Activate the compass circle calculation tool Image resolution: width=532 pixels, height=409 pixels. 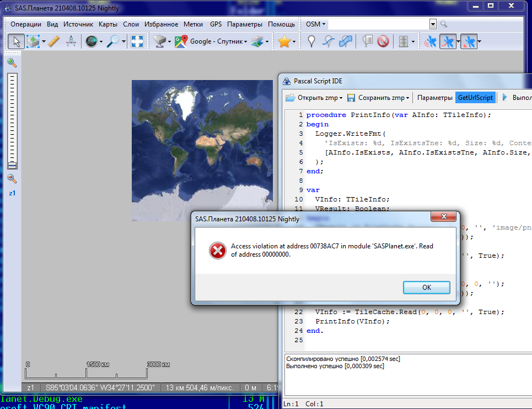point(71,41)
